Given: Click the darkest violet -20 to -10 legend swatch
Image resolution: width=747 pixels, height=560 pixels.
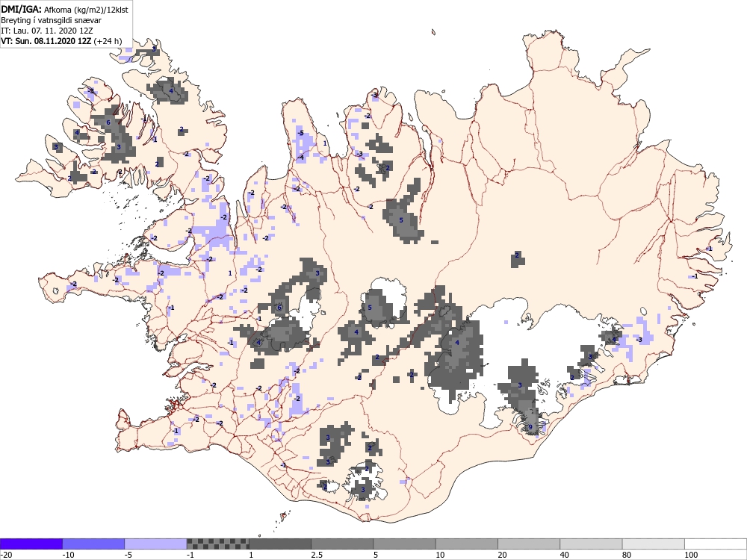Looking at the screenshot, I should pyautogui.click(x=31, y=544).
